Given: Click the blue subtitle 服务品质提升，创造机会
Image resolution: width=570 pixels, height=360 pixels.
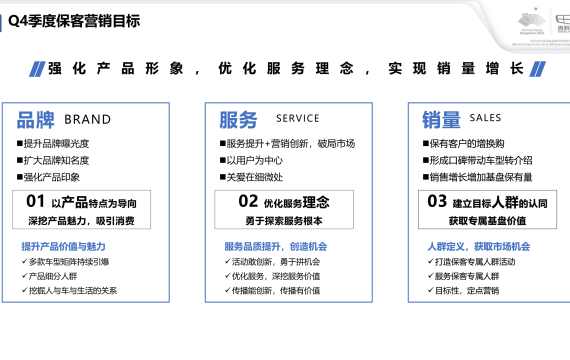Looking at the screenshot, I should tap(276, 247).
